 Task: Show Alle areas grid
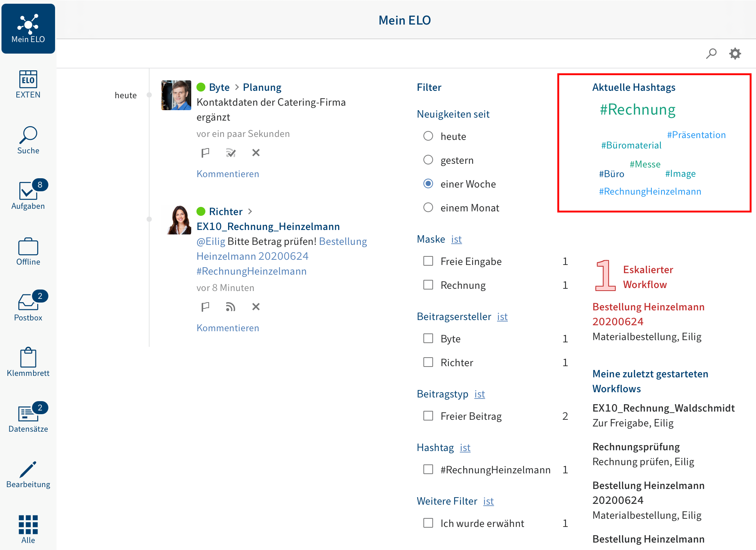(x=28, y=530)
